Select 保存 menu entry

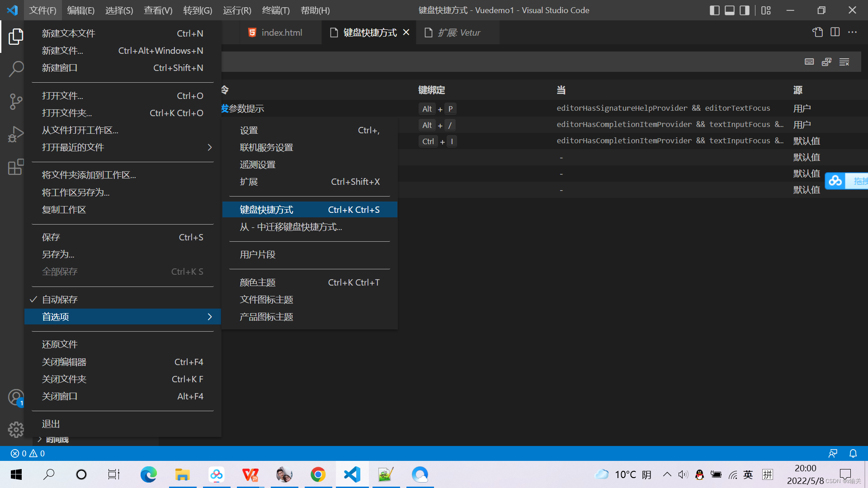point(123,237)
